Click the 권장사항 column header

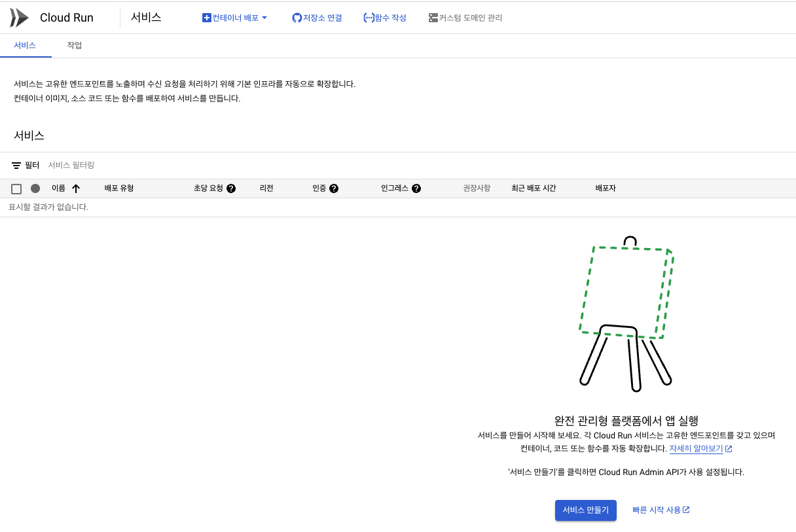(477, 188)
